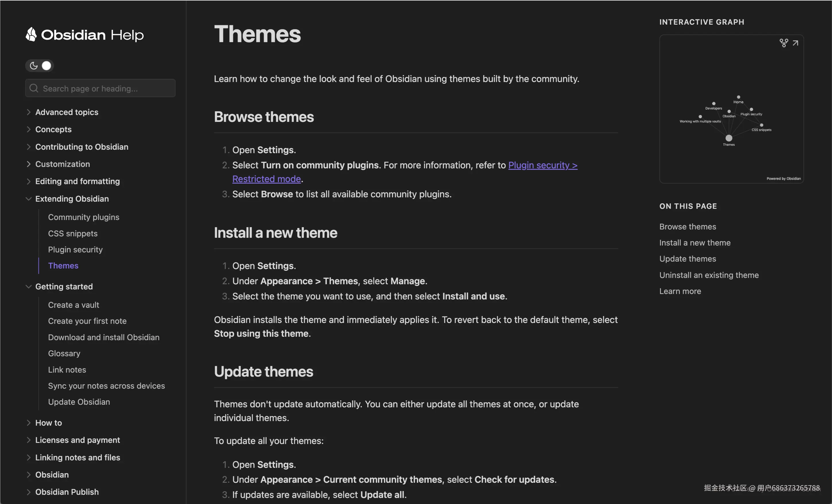Open the Community plugins page
The width and height of the screenshot is (832, 504).
point(84,217)
